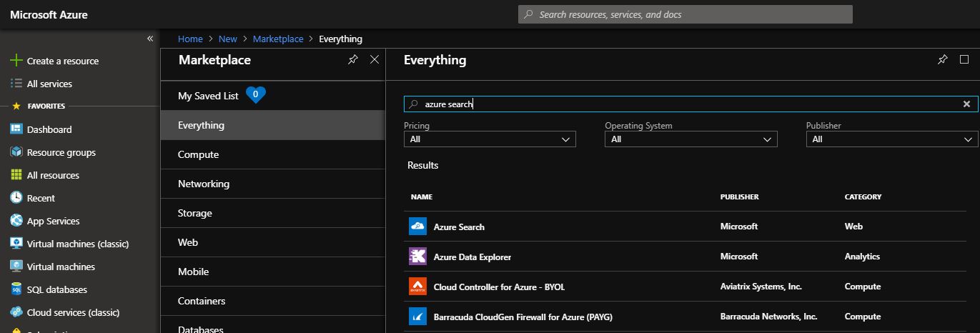Click the Barracuda CloudGen Firewall icon
Viewport: 980px width, 333px height.
coord(417,317)
